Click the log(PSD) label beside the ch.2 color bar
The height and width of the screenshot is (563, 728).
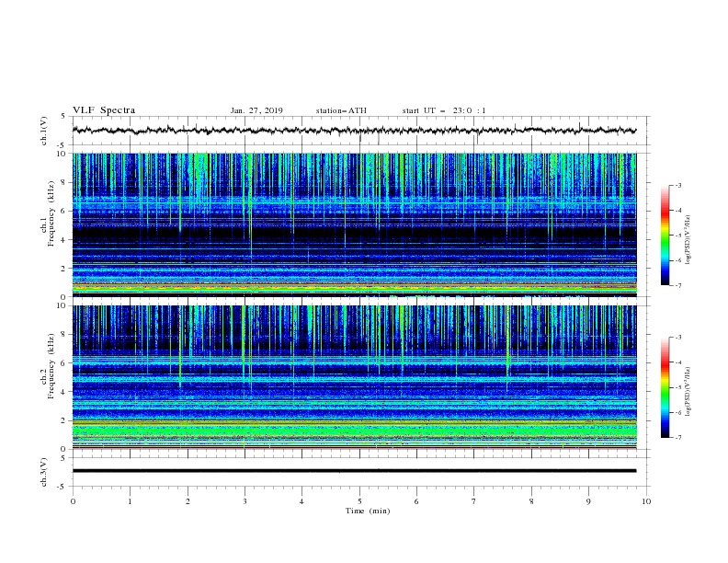tap(688, 392)
